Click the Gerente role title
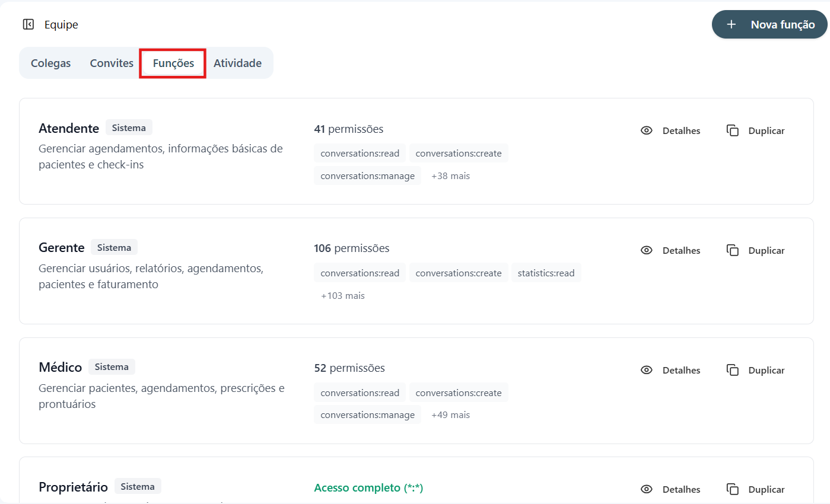830x504 pixels. click(62, 247)
